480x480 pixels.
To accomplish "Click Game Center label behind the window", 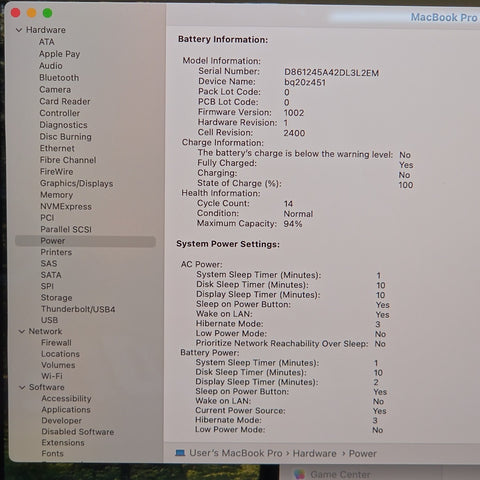I will click(340, 474).
